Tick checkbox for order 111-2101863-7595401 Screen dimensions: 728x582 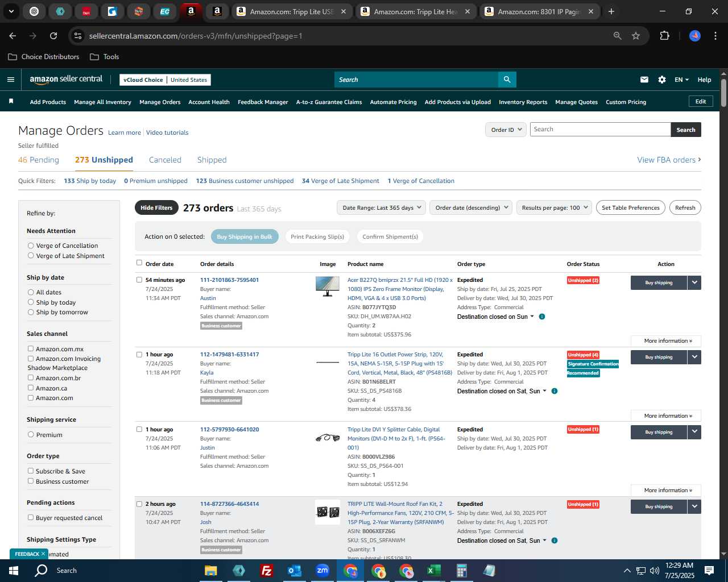(139, 280)
